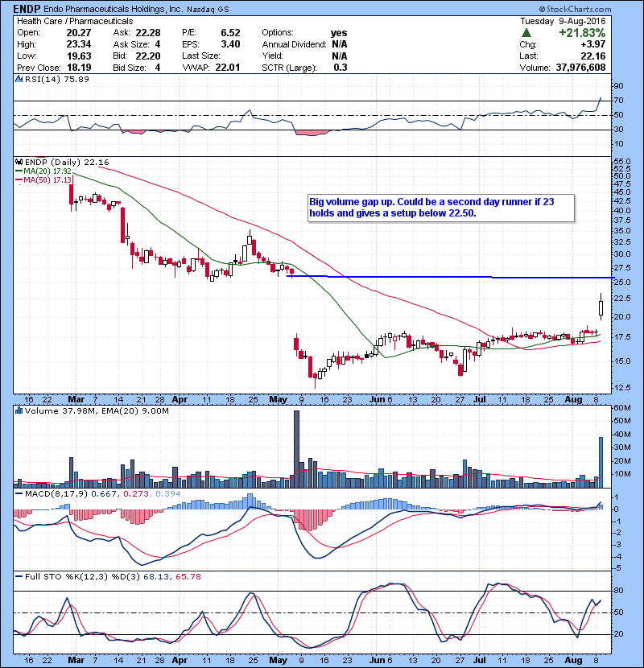The width and height of the screenshot is (644, 668).
Task: Click the ENDP (Daily) candlestick icon
Action: coord(19,163)
